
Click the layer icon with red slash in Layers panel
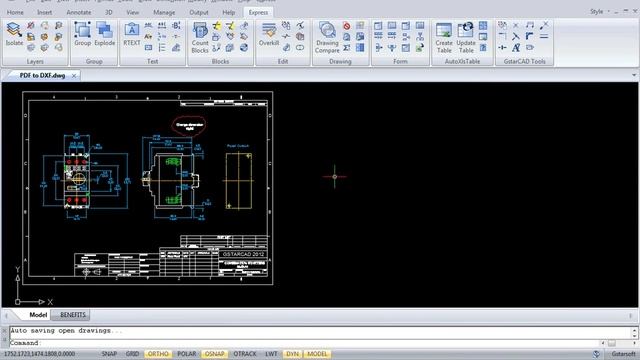click(31, 26)
